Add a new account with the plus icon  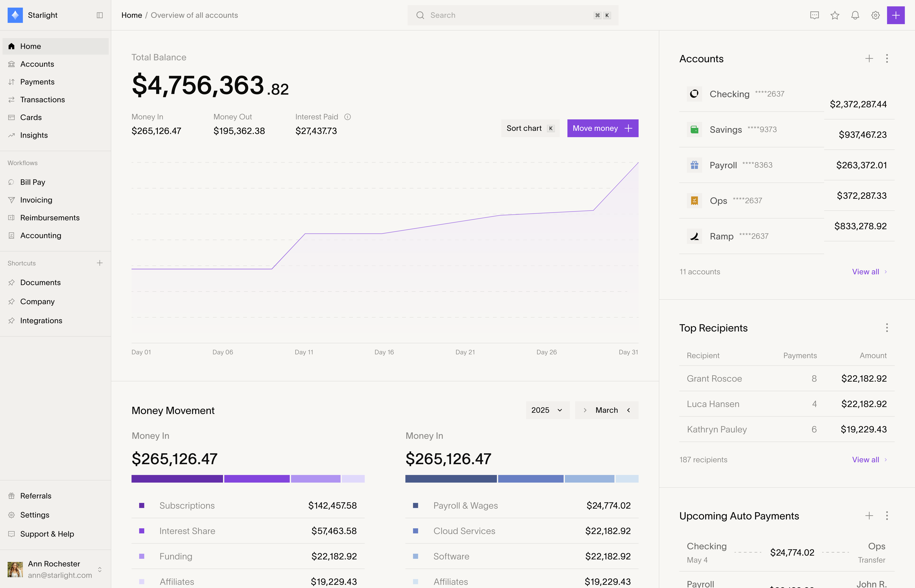pyautogui.click(x=869, y=58)
